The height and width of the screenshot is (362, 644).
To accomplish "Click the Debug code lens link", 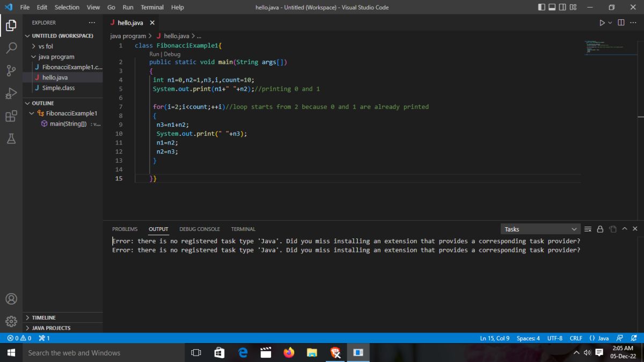I will 172,54.
